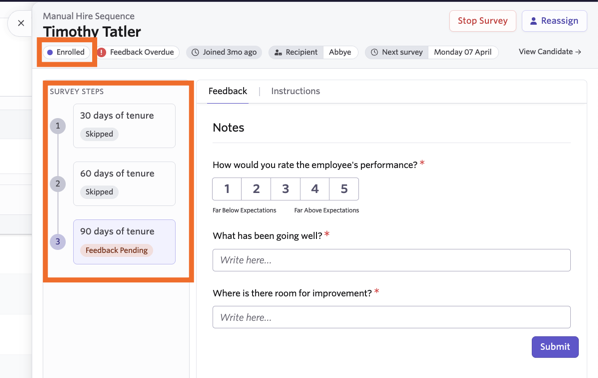Click the SURVEY STEPS heading
Image resolution: width=598 pixels, height=378 pixels.
click(77, 92)
